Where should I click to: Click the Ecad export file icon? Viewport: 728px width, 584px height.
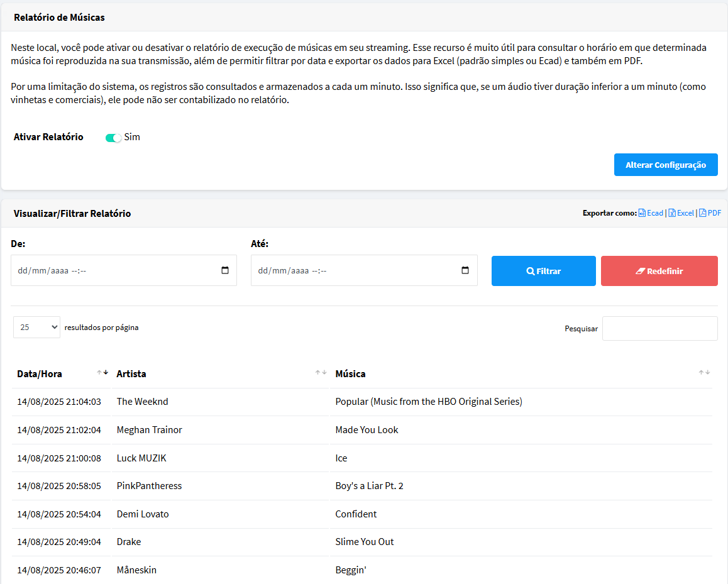[642, 213]
